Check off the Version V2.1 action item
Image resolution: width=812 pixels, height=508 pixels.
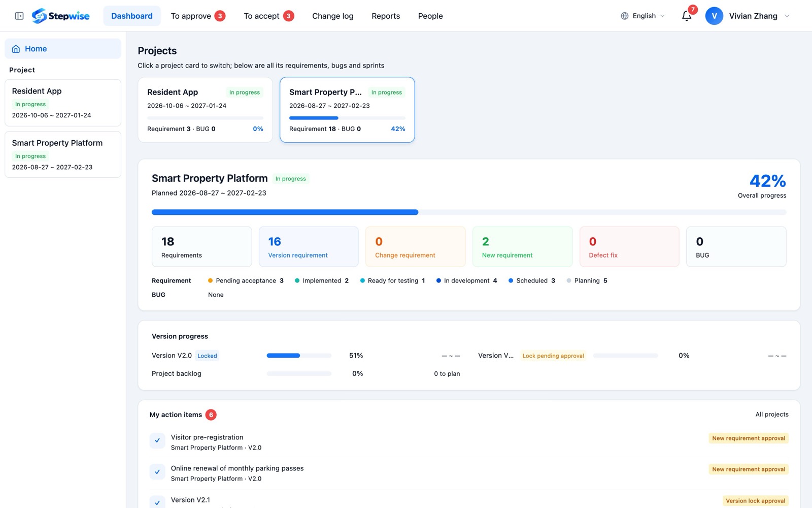tap(157, 502)
